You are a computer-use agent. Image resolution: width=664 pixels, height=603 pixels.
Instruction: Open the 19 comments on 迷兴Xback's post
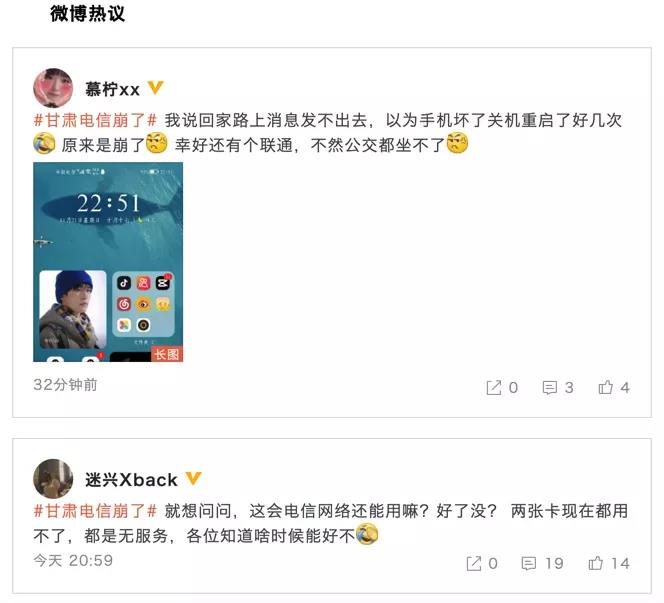[528, 564]
